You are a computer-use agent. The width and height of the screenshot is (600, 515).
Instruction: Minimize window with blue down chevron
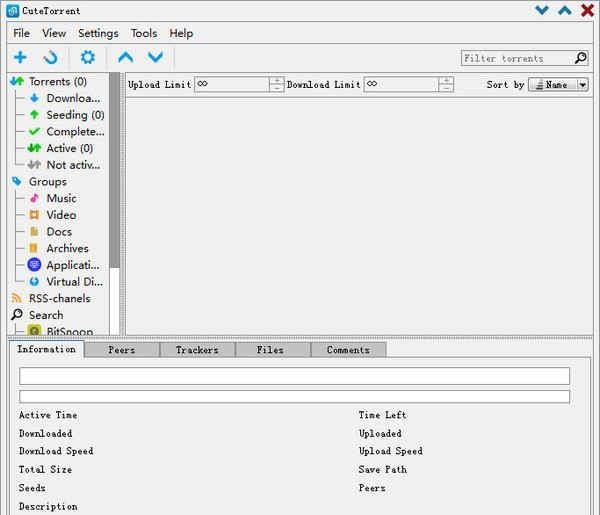(542, 10)
